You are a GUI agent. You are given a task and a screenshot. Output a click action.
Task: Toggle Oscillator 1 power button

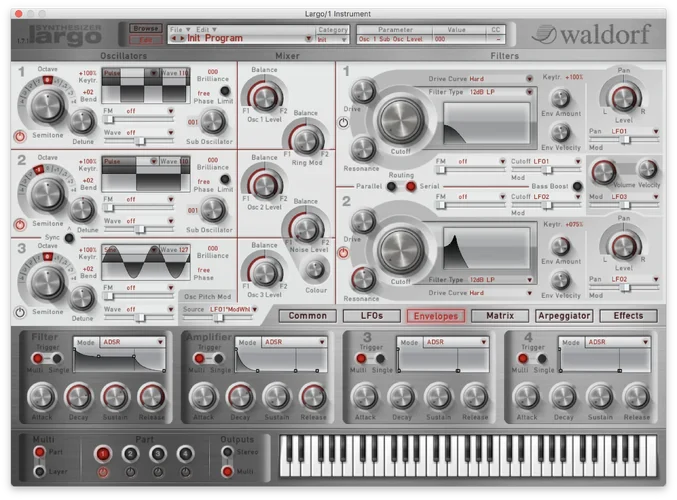20,136
